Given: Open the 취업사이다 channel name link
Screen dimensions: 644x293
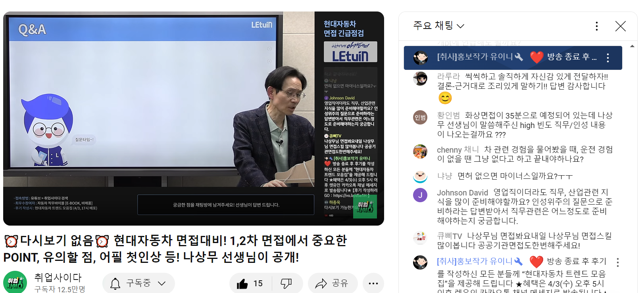Looking at the screenshot, I should [x=58, y=278].
